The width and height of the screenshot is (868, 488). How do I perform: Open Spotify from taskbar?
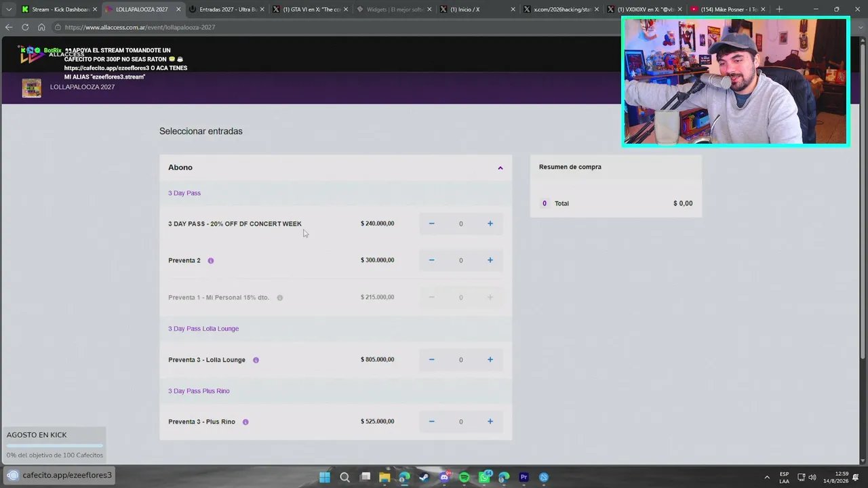pos(465,477)
